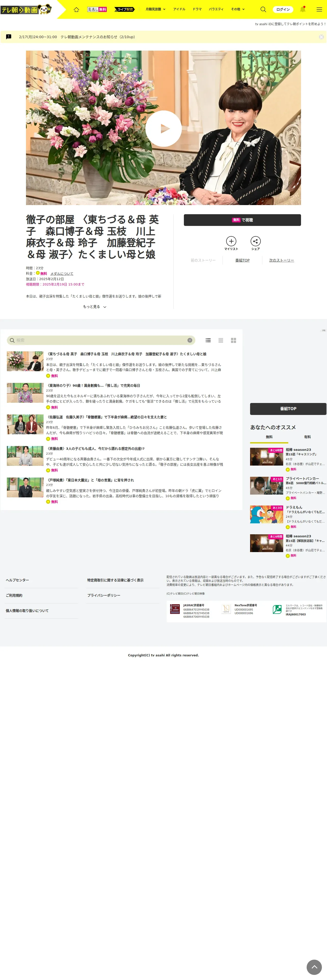327x980 pixels.
Task: Open バラエティ category
Action: click(x=216, y=9)
